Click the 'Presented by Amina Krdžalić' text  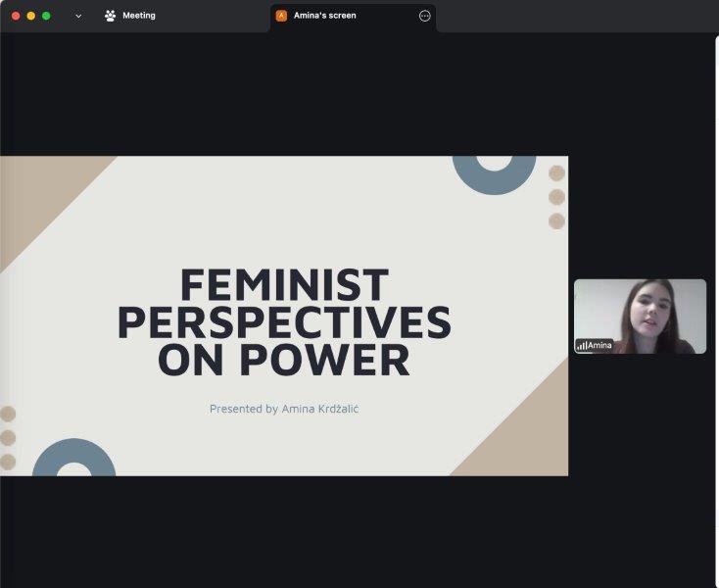tap(284, 409)
